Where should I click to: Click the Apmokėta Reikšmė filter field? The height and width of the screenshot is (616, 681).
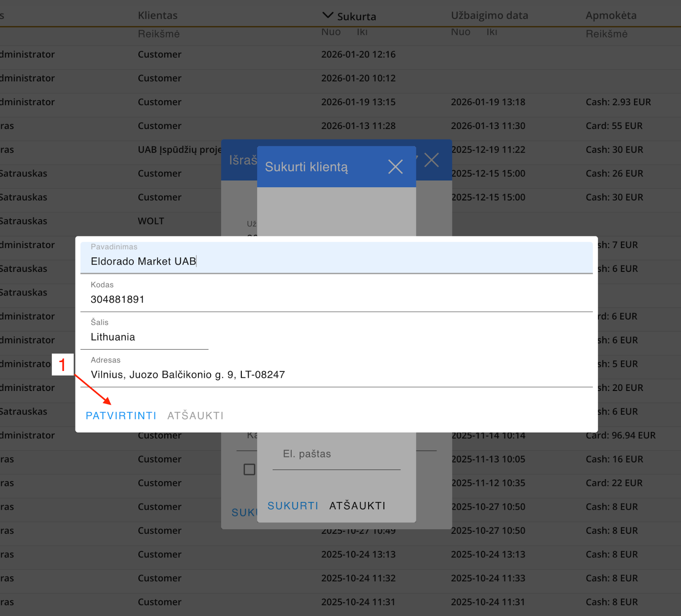607,34
